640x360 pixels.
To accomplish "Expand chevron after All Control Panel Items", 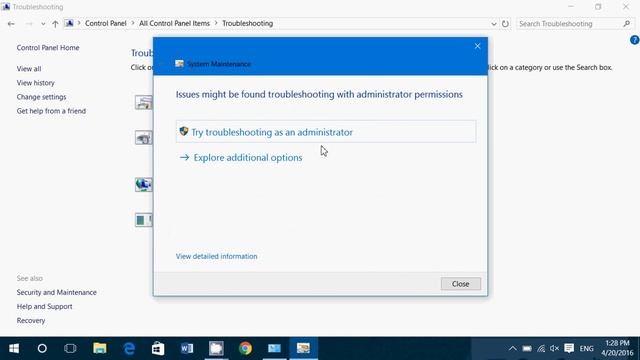I will (x=216, y=23).
